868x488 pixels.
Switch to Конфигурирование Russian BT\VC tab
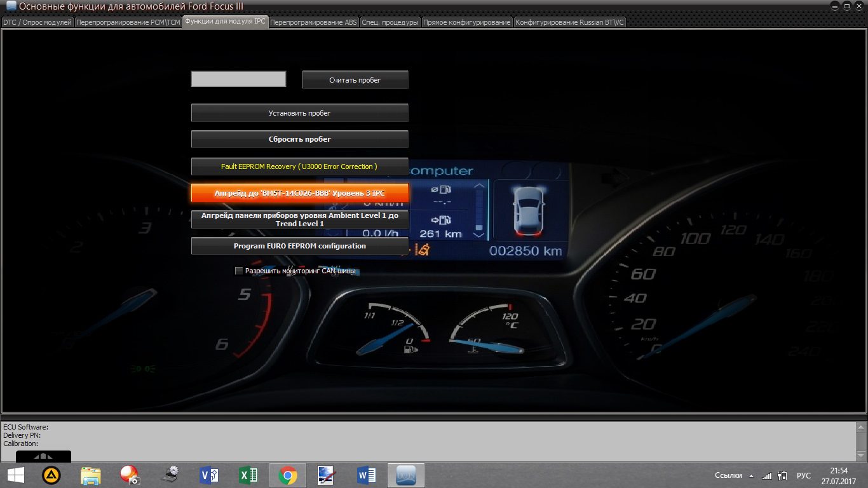tap(570, 22)
